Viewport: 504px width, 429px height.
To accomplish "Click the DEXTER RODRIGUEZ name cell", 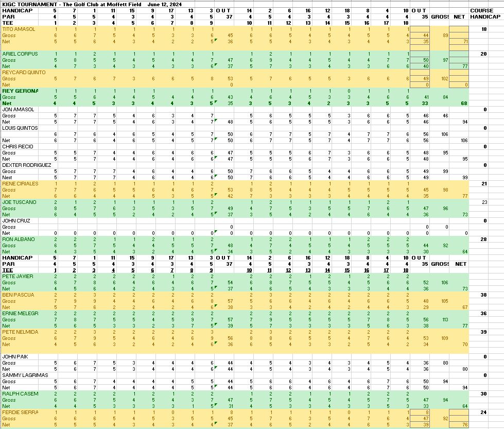I will [26, 165].
